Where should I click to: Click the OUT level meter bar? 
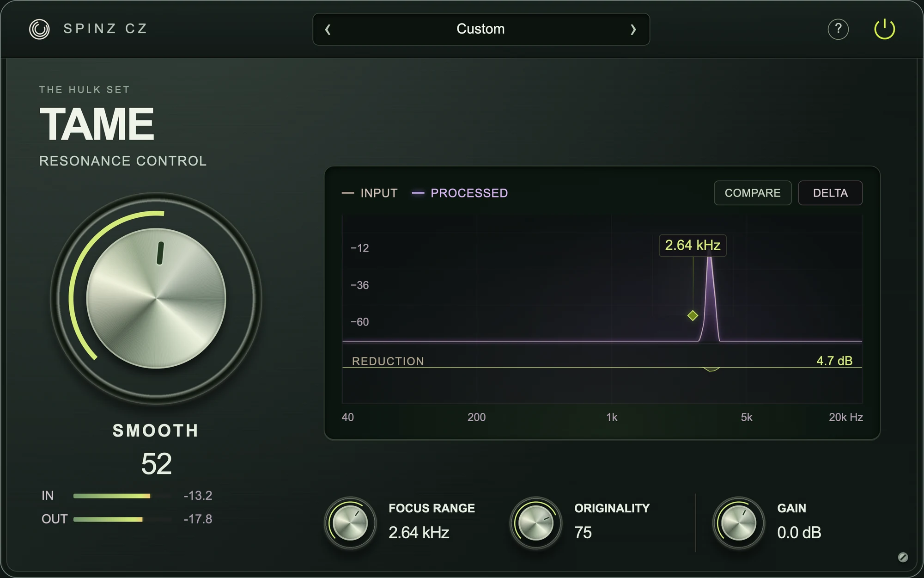(x=122, y=519)
